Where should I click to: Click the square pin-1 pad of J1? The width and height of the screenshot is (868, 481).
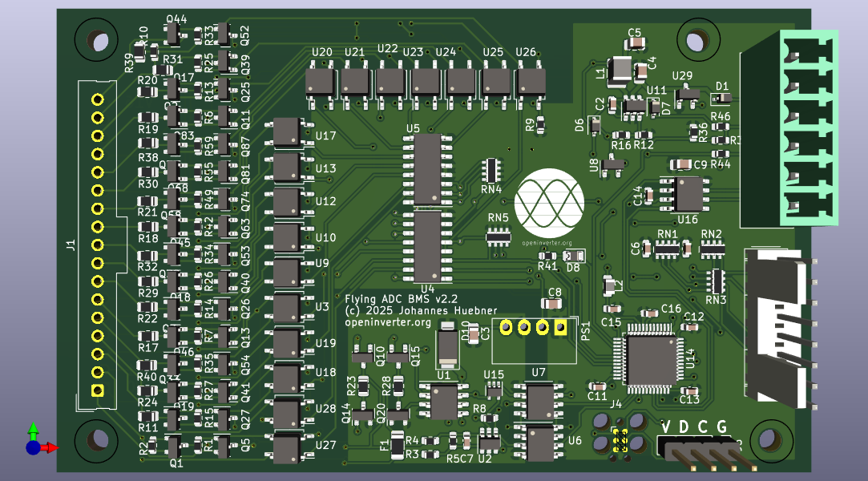(x=98, y=390)
